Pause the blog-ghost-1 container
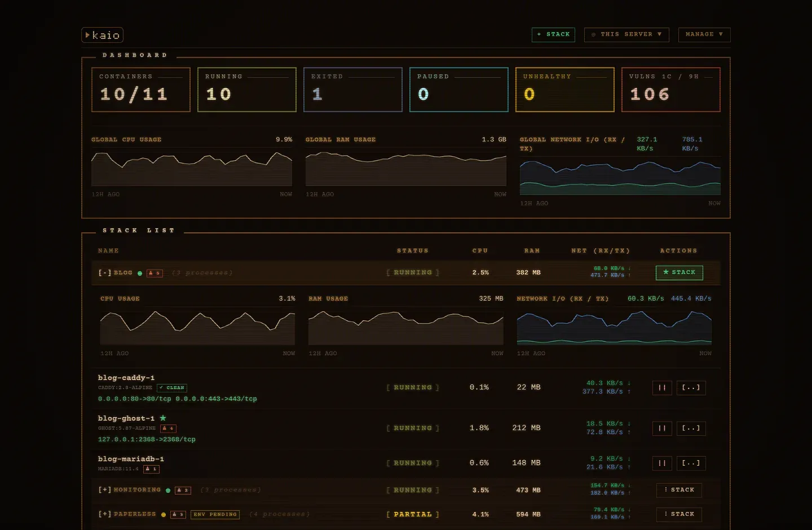This screenshot has height=530, width=812. point(662,429)
